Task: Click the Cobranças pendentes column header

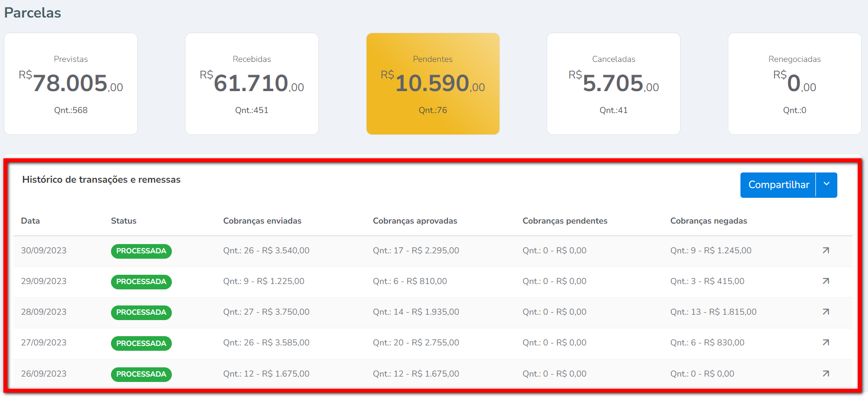Action: click(565, 221)
